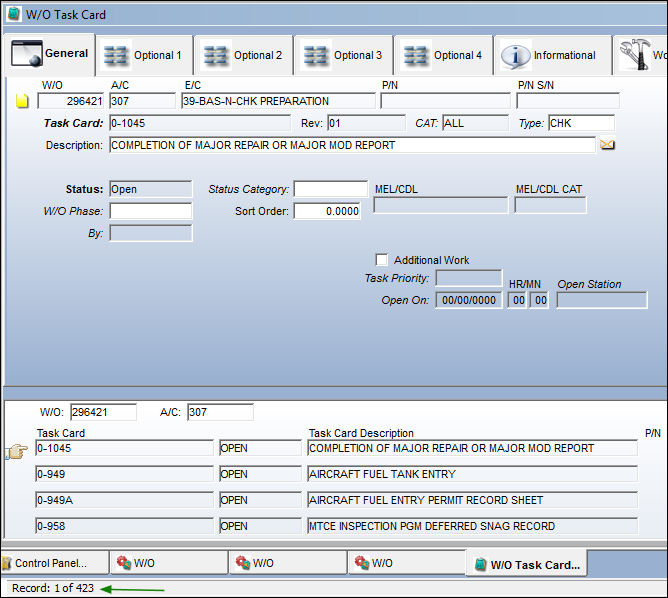Click MTCE INSPECTION PGM DEFERRED SNAG RECORD description
The width and height of the screenshot is (668, 598).
[x=472, y=526]
